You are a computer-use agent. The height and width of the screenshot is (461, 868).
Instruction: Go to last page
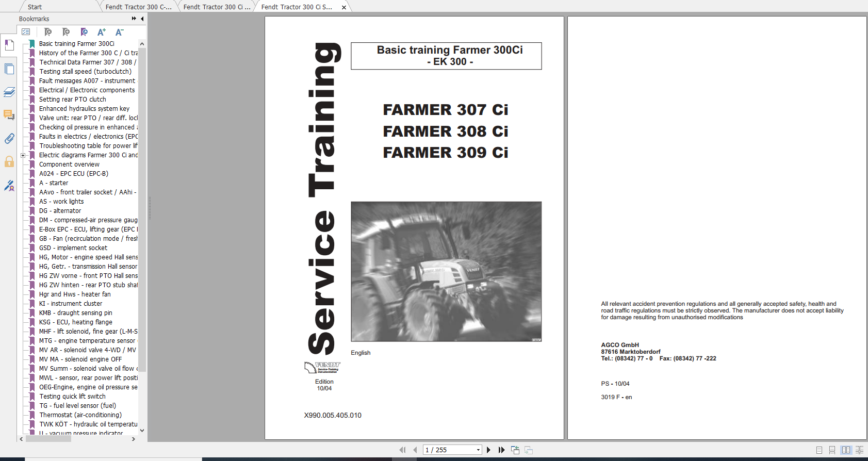(501, 450)
